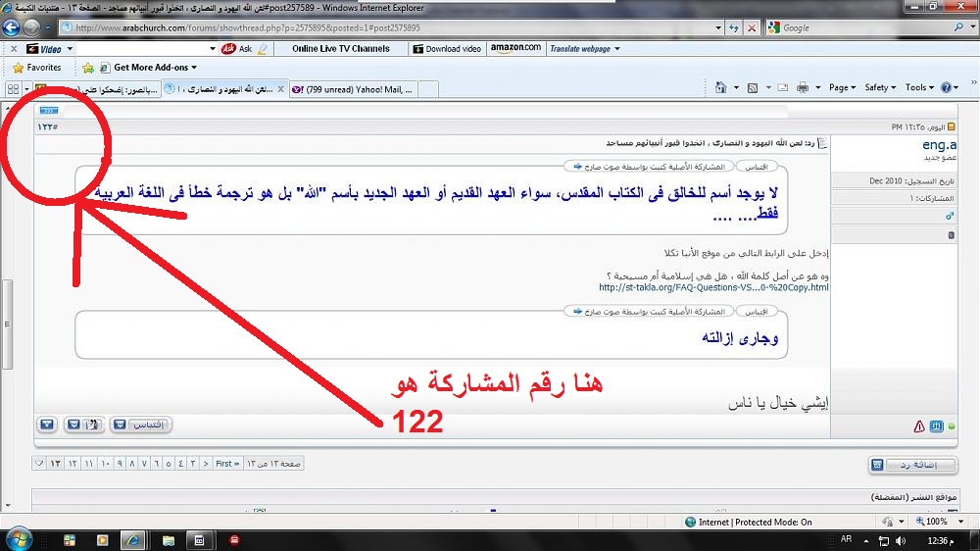Open the Page dropdown menu
Screen dimensions: 980x551
click(x=841, y=87)
